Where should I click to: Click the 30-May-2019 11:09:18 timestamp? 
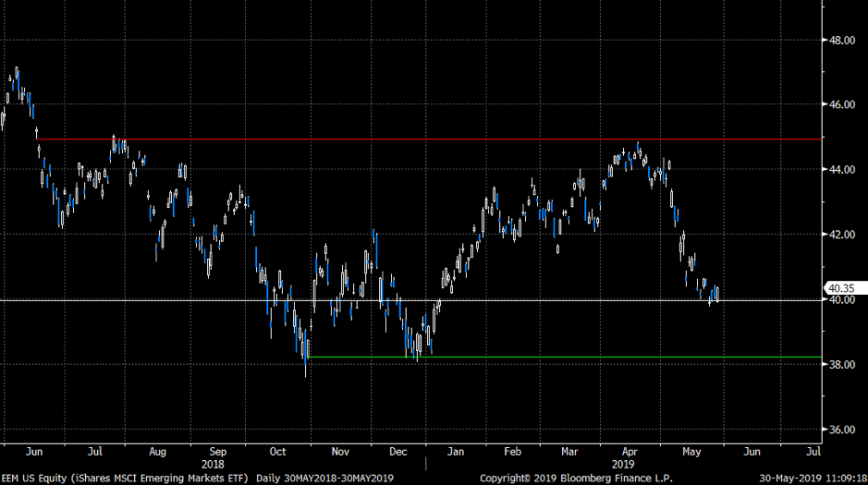813,478
